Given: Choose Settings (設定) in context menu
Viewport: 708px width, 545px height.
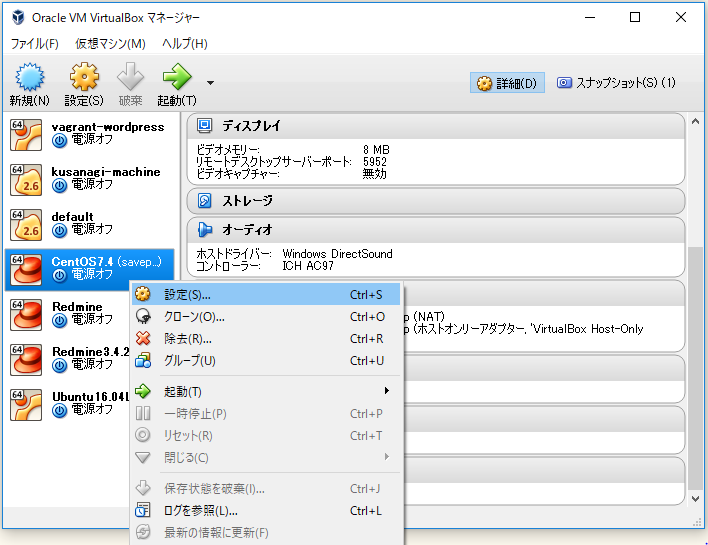Looking at the screenshot, I should (x=266, y=294).
